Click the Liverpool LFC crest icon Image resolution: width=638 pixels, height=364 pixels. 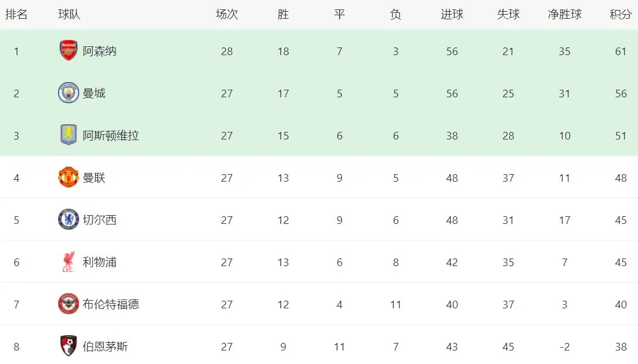coord(69,262)
